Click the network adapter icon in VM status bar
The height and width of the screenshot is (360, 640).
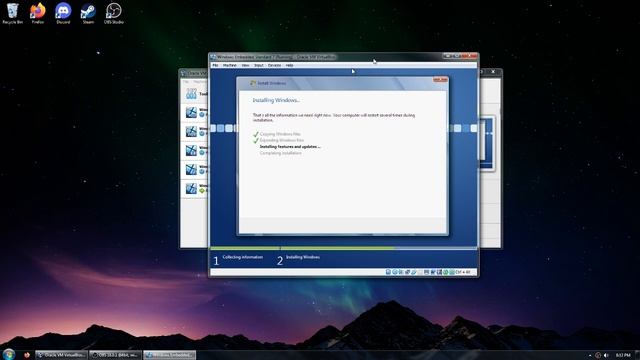tap(407, 272)
